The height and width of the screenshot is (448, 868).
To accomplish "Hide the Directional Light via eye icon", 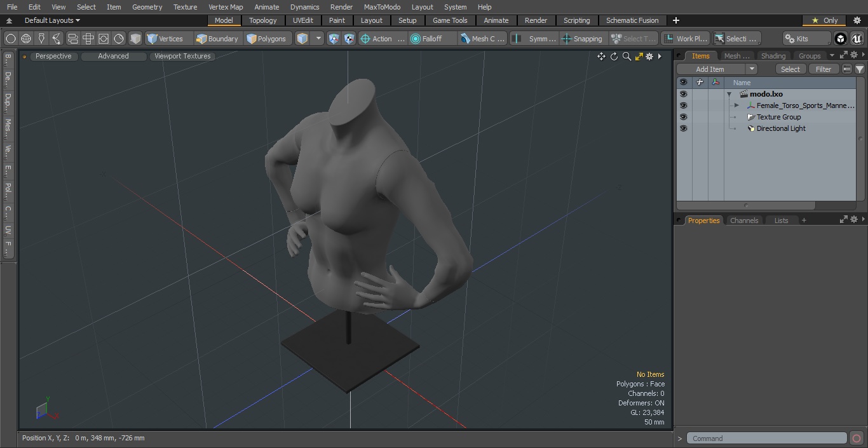I will click(x=683, y=128).
